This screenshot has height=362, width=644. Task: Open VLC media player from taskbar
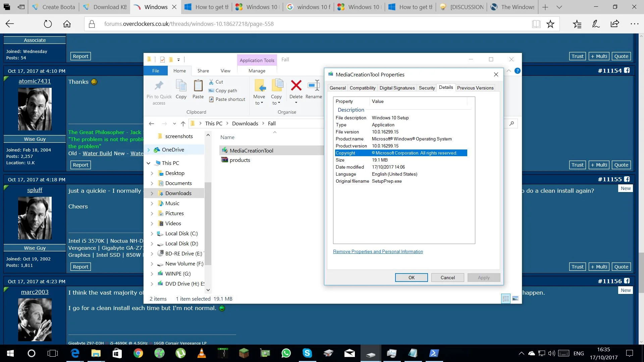pos(202,353)
